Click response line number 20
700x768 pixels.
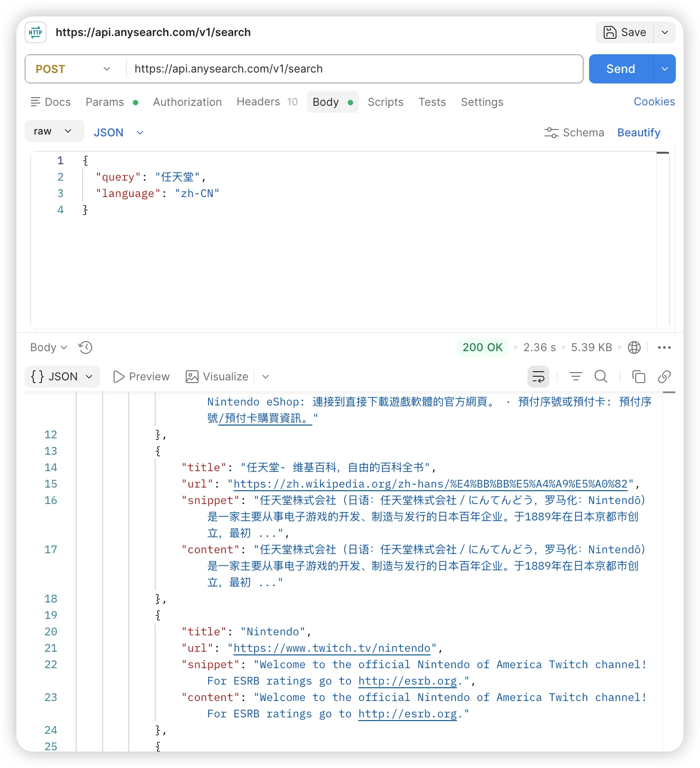(x=51, y=632)
